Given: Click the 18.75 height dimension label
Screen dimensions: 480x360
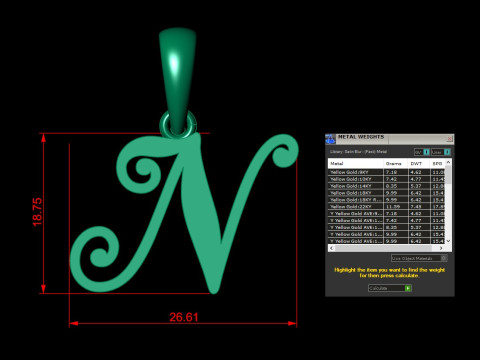Looking at the screenshot, I should (x=37, y=212).
